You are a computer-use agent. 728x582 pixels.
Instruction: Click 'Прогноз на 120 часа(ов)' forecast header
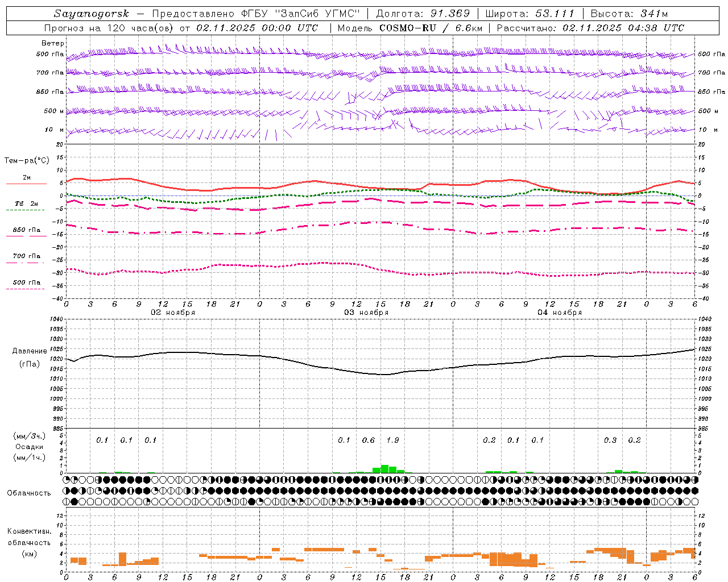pos(109,28)
